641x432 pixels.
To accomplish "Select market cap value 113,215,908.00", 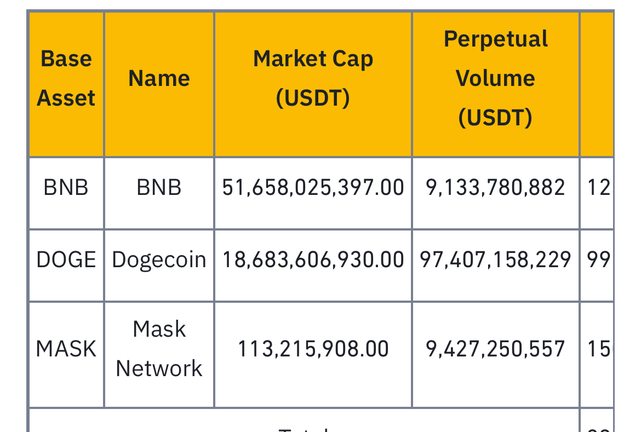I will (x=312, y=349).
